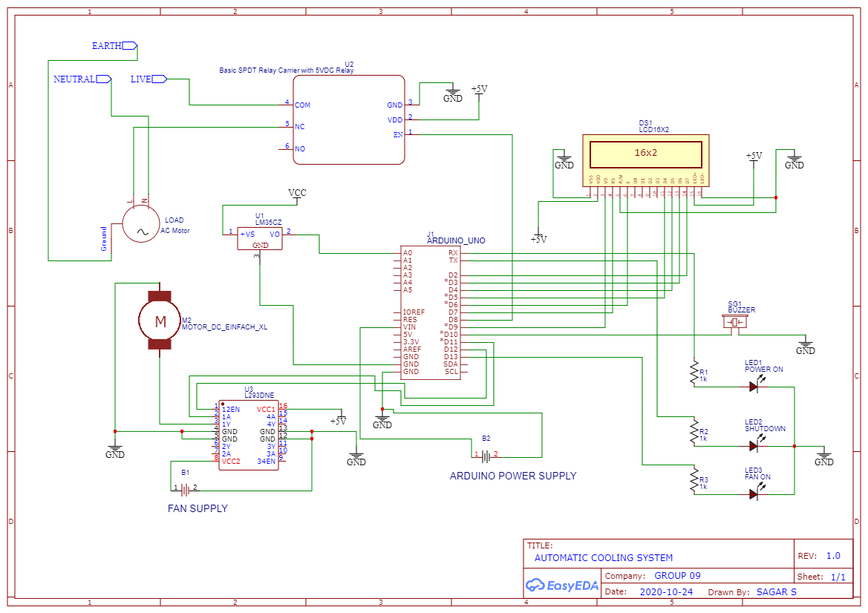Click resistor R1 symbol

[694, 373]
